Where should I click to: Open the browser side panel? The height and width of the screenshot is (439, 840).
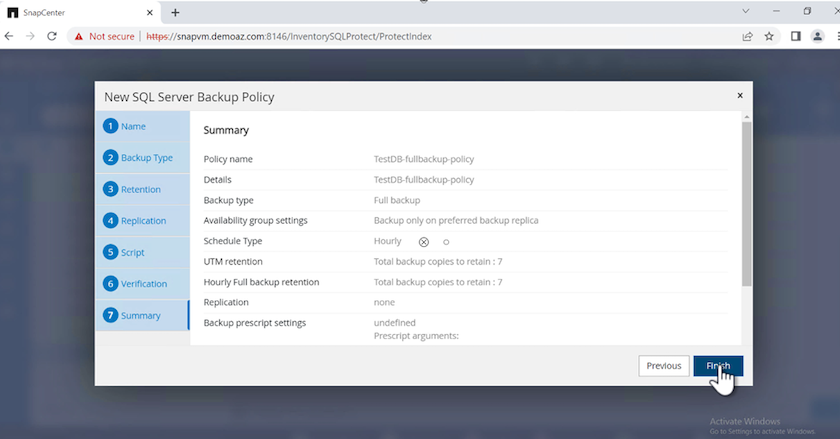[x=796, y=36]
